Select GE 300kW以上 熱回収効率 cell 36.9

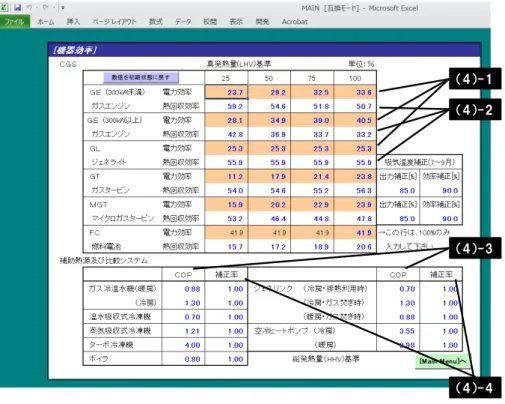tap(269, 134)
